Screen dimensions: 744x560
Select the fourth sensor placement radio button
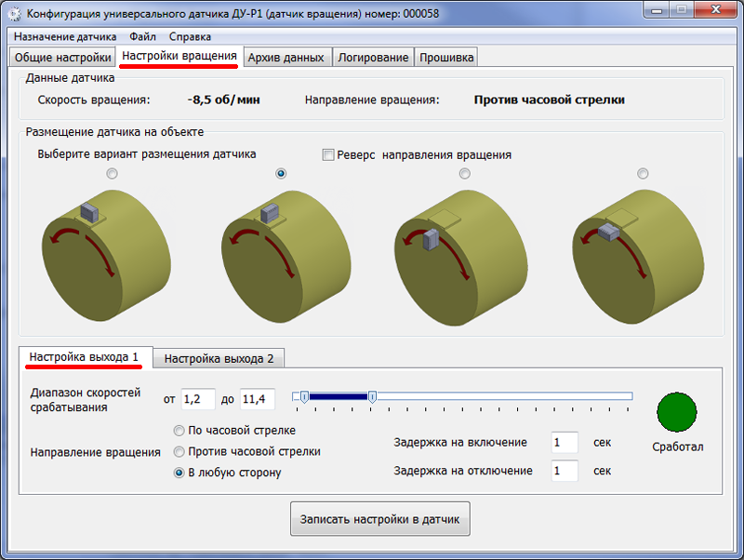tap(643, 174)
